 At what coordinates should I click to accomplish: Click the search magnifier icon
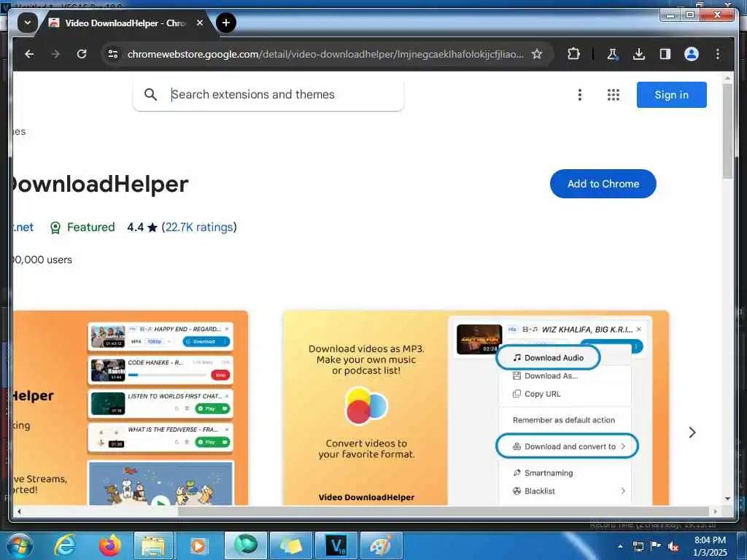[150, 94]
